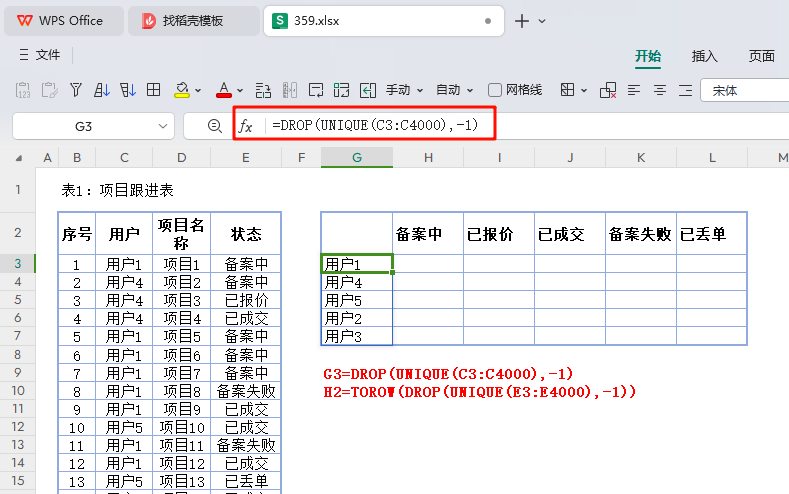
Task: Click the Name Box showing G3
Action: coord(84,126)
